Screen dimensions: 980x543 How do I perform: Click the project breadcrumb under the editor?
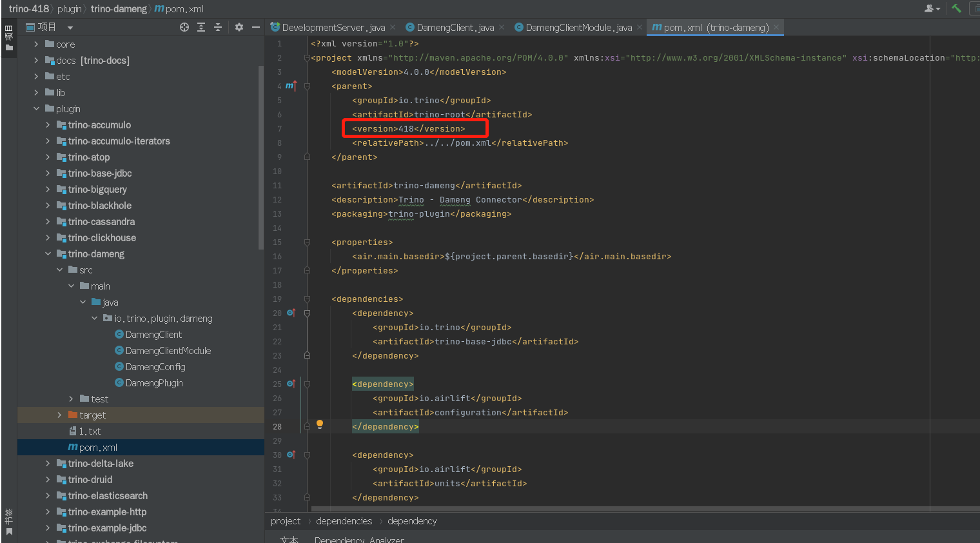pos(286,520)
